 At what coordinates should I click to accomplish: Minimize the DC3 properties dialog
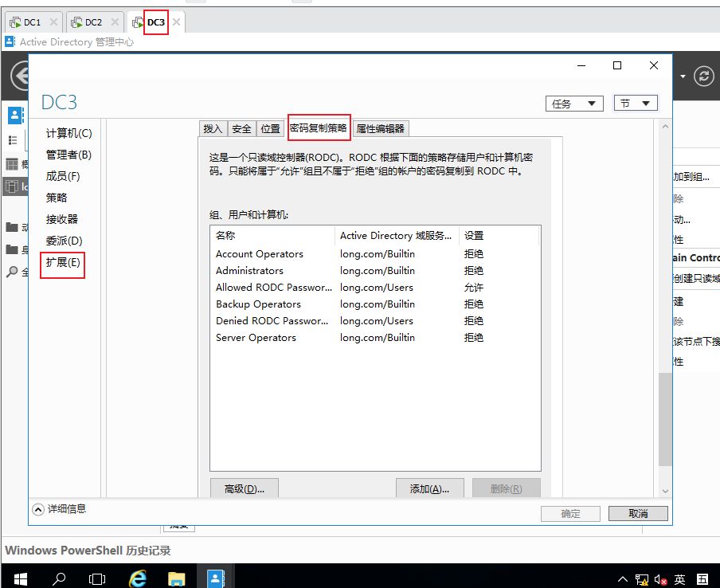(581, 65)
